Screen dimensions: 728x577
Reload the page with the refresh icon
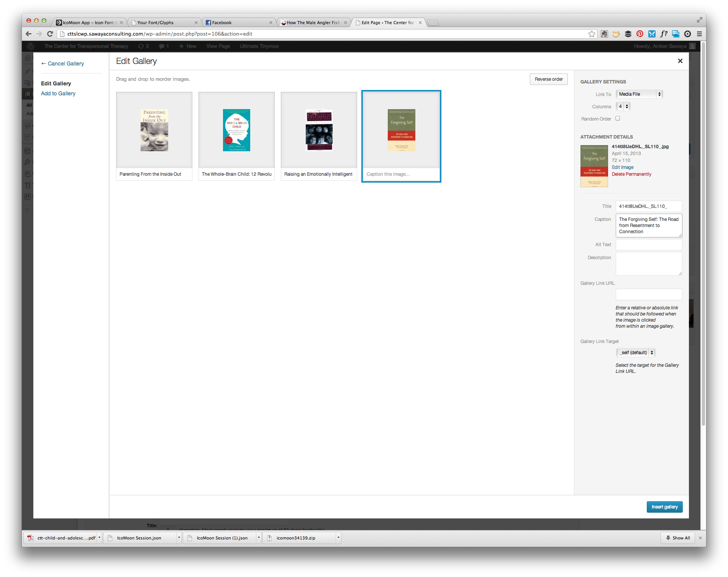point(50,34)
